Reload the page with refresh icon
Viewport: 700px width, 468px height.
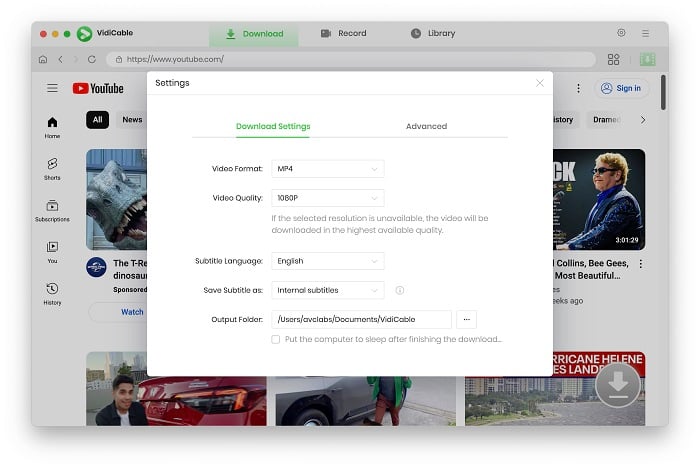pos(92,59)
